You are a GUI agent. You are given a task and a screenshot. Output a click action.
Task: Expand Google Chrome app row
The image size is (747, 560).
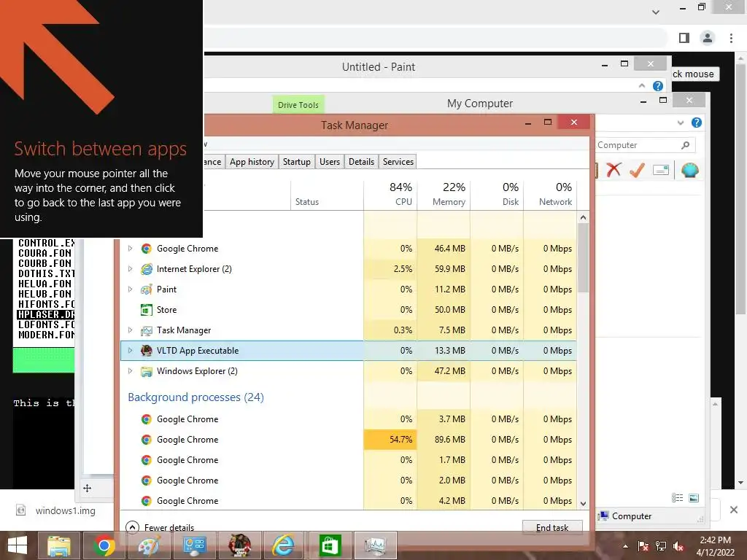click(130, 248)
